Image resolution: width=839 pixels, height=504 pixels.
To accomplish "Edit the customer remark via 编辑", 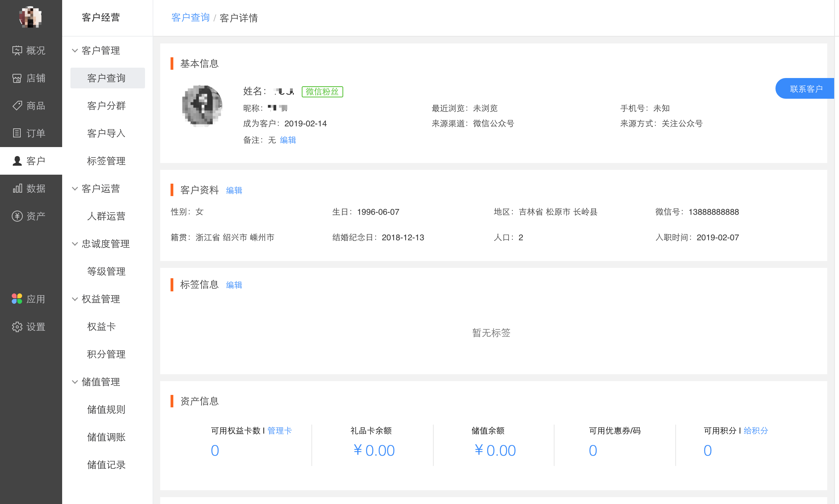I will (287, 140).
